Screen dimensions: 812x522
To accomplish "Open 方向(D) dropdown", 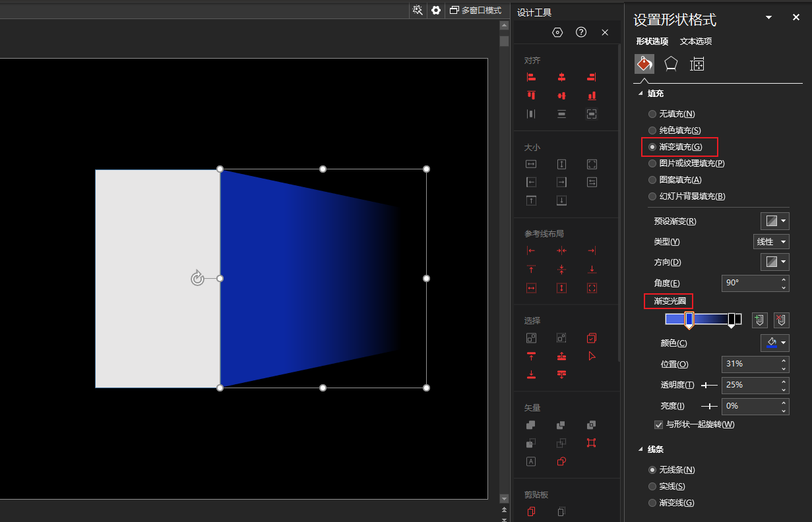I will pyautogui.click(x=775, y=262).
